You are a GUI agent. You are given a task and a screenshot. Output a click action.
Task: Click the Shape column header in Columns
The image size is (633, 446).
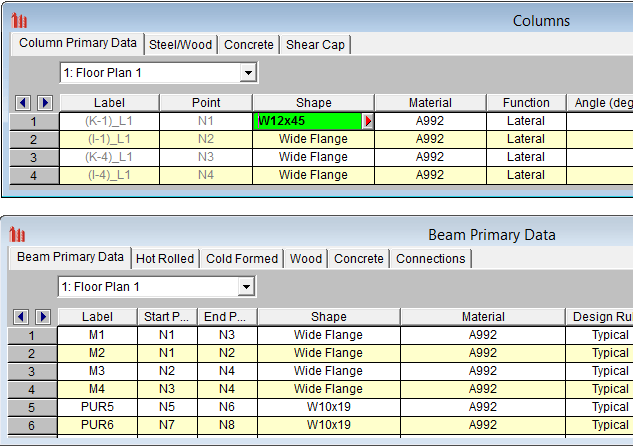pyautogui.click(x=313, y=103)
